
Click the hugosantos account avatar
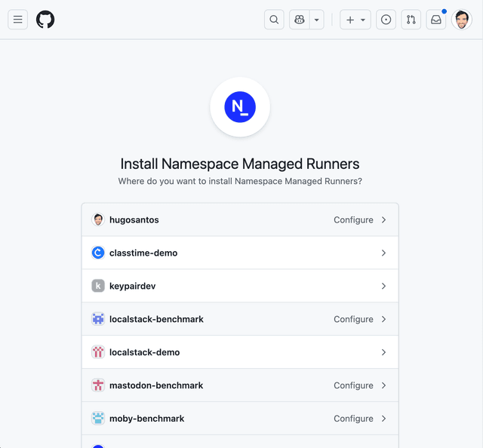(98, 219)
